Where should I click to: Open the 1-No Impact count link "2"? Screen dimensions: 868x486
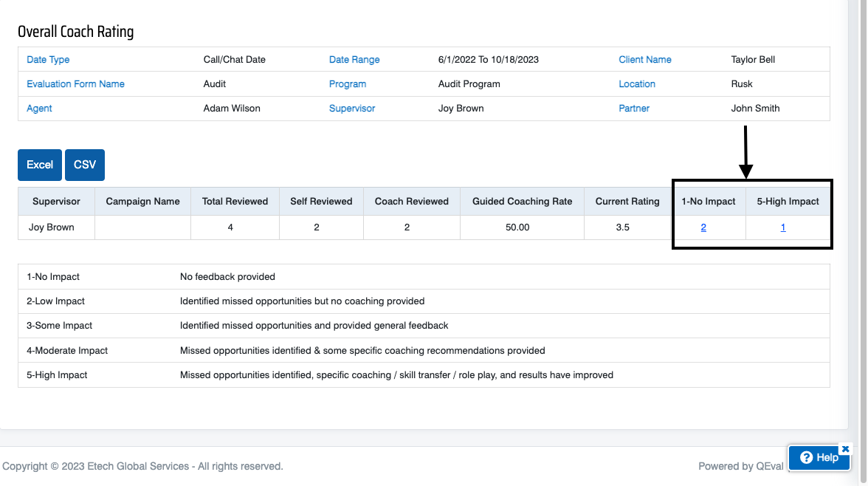coord(703,227)
